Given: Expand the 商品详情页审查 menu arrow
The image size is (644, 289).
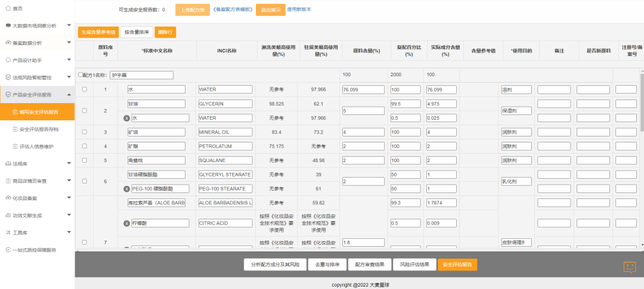Looking at the screenshot, I should tap(69, 181).
